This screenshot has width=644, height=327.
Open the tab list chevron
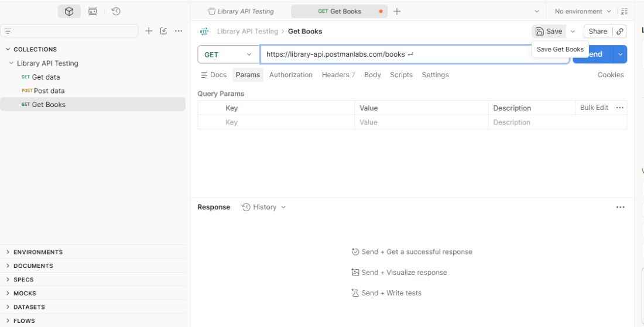pyautogui.click(x=536, y=12)
